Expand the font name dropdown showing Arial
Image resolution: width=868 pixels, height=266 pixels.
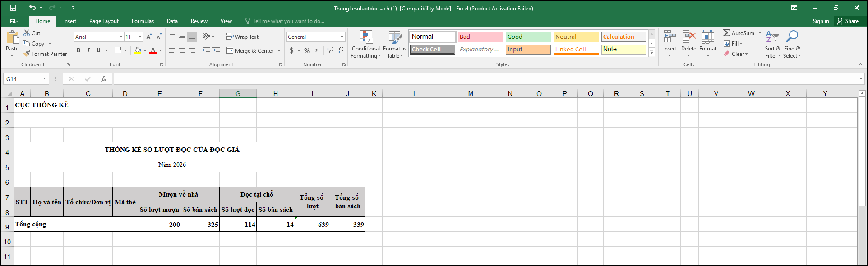point(120,37)
